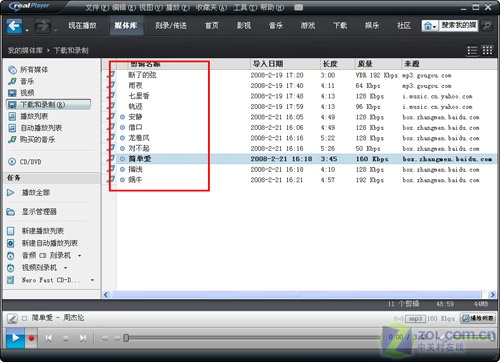Viewport: 500px width, 362px height.
Task: Select the song 七里香
Action: point(139,96)
